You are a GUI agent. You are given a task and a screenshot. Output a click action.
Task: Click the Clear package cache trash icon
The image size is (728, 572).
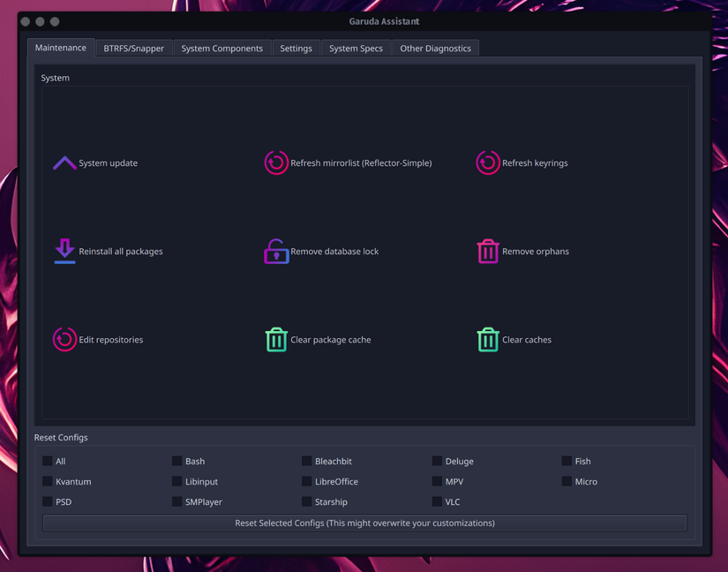click(276, 339)
